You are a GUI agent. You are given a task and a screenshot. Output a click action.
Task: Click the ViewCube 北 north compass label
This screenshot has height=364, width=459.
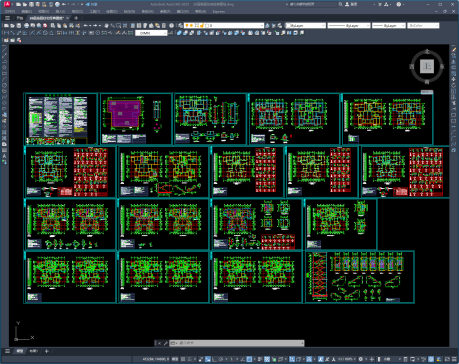pyautogui.click(x=427, y=52)
